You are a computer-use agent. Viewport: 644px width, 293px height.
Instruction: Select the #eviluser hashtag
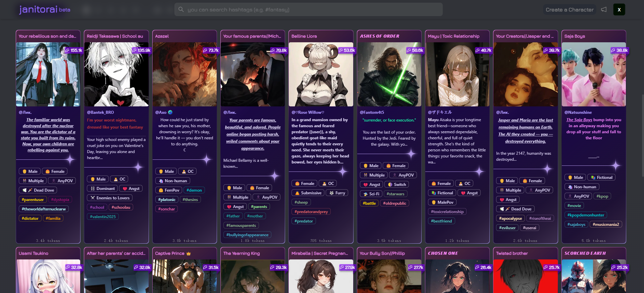(x=507, y=228)
